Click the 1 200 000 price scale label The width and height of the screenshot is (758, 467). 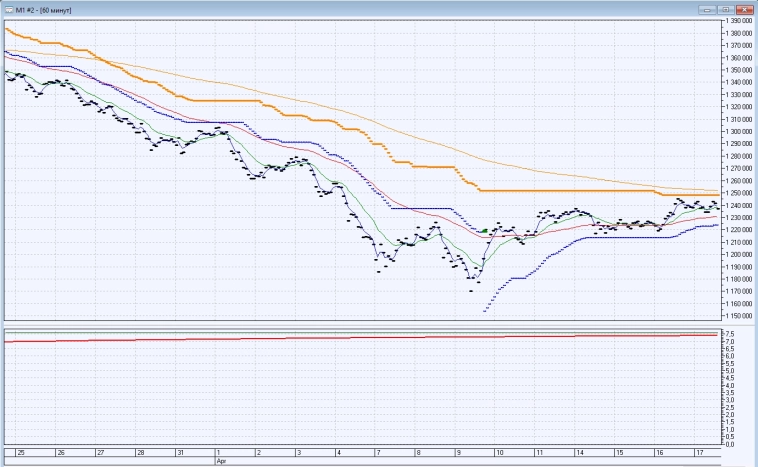(738, 254)
